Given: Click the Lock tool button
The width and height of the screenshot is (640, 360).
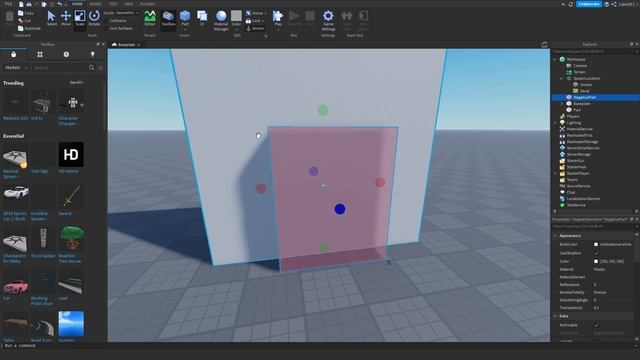Looking at the screenshot, I should click(255, 21).
